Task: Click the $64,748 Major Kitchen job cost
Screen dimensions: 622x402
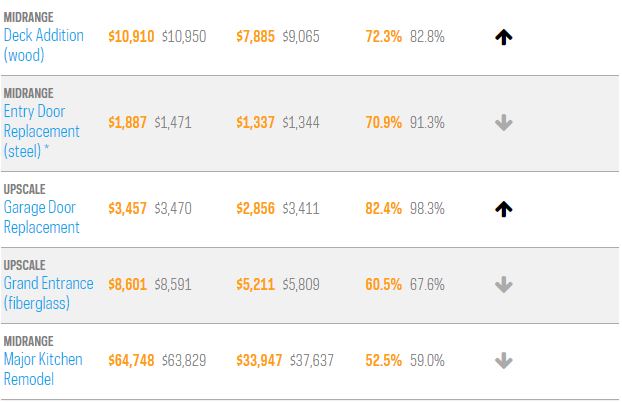Action: tap(131, 360)
